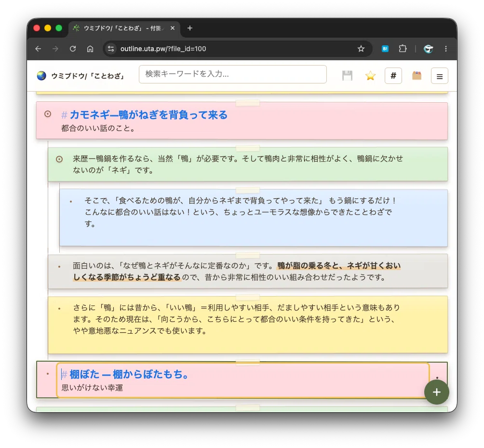Click the tape handle above the 来歴 note
This screenshot has width=484, height=448.
click(x=248, y=148)
